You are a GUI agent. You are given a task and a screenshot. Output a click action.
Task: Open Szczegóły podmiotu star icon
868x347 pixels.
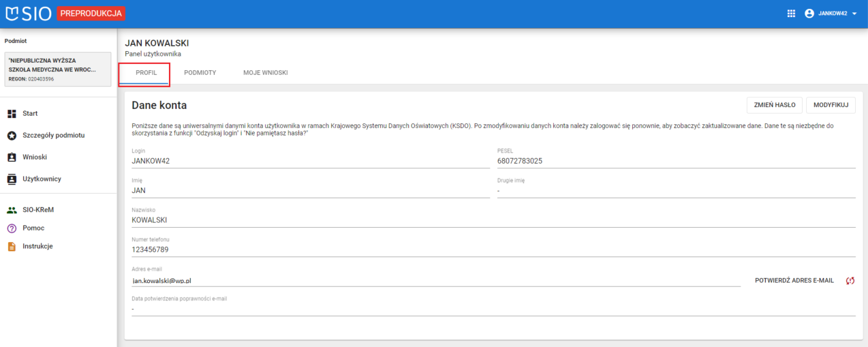12,136
